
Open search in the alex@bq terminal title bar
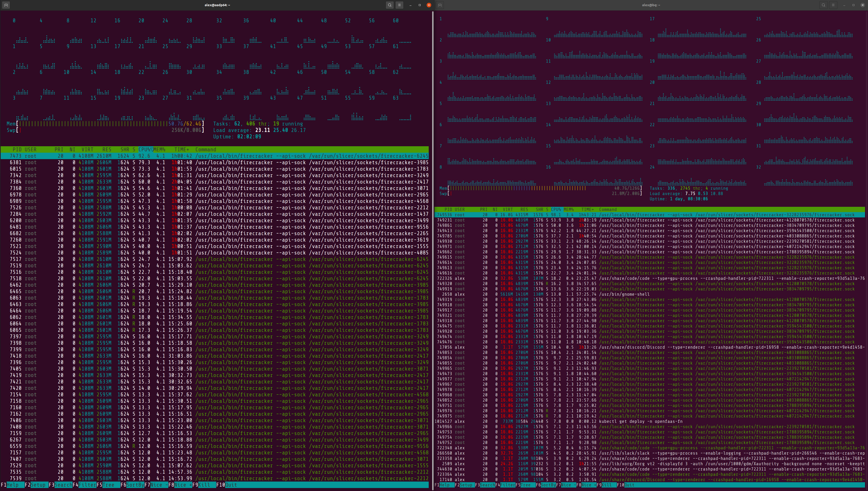coord(824,5)
